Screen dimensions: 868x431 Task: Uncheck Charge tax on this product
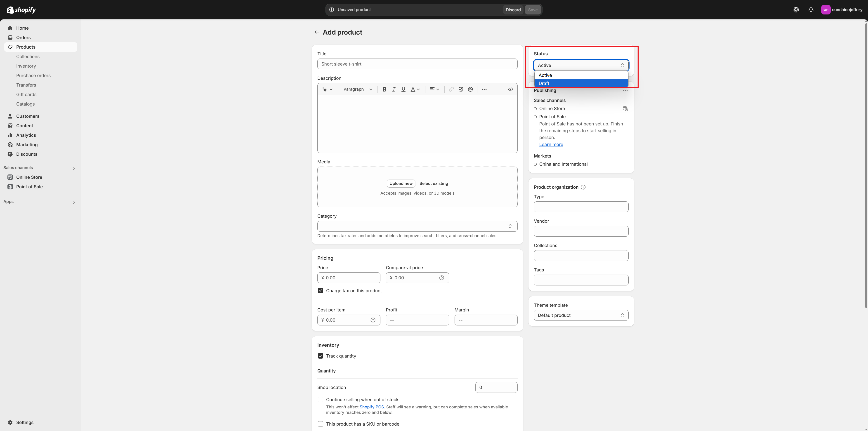(321, 290)
